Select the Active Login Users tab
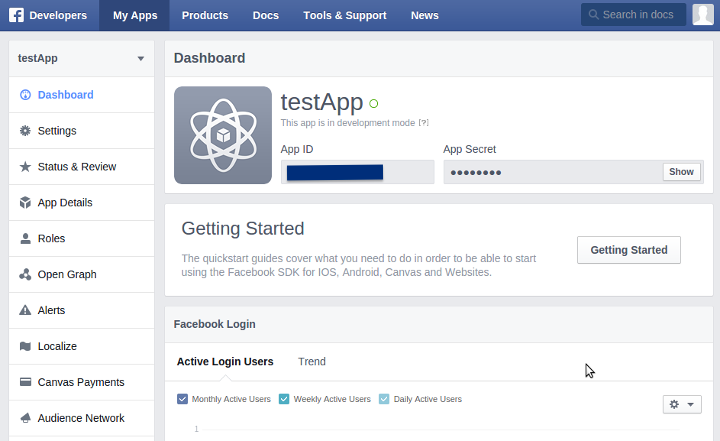This screenshot has width=720, height=441. click(225, 362)
